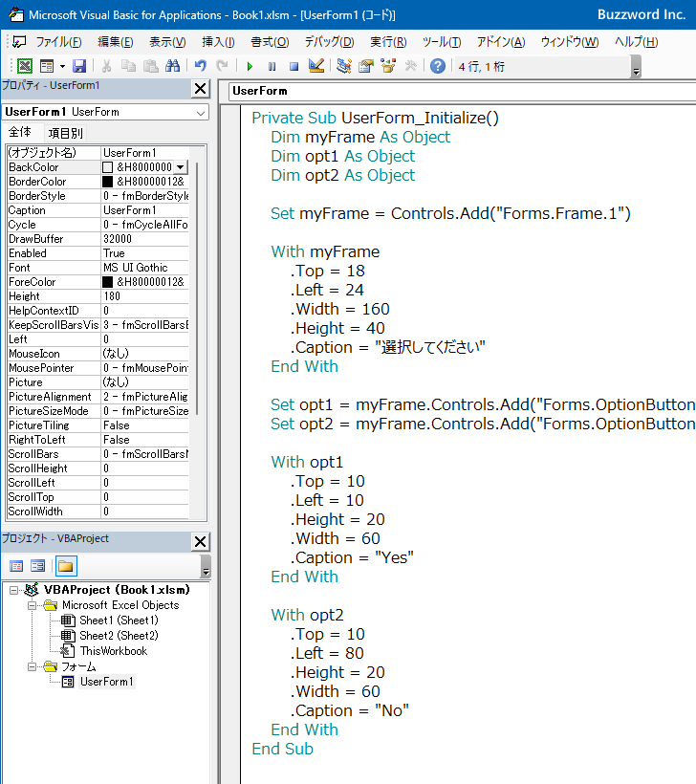Open the 書式(O) menu
696x784 pixels.
point(270,42)
